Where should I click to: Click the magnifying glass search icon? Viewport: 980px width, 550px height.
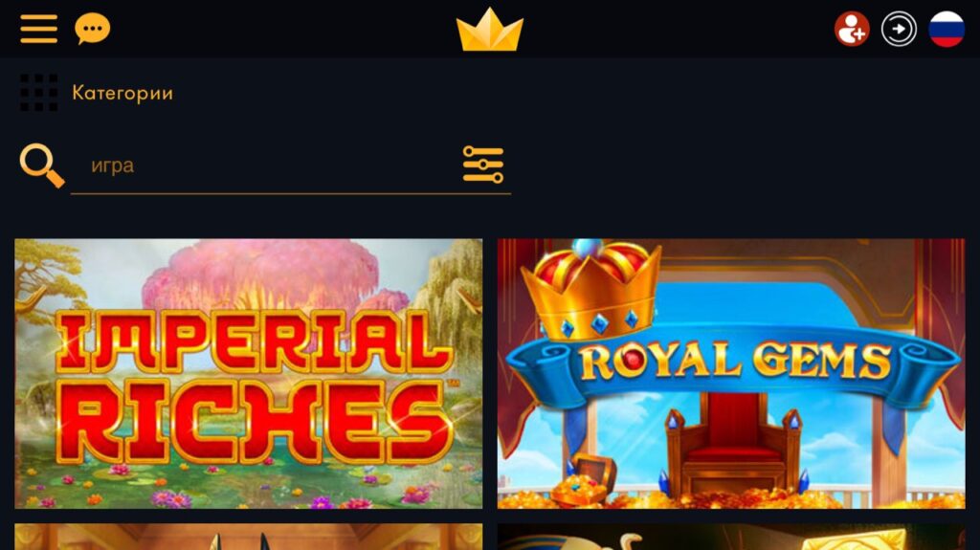tap(42, 165)
